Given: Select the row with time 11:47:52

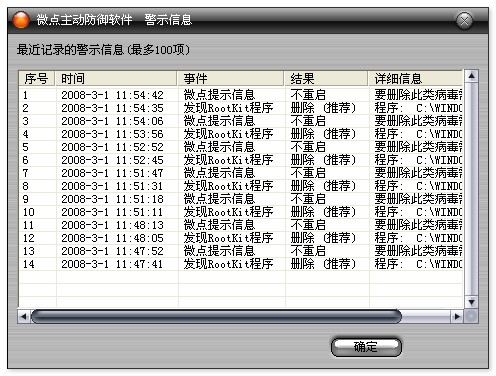Looking at the screenshot, I should click(241, 251).
